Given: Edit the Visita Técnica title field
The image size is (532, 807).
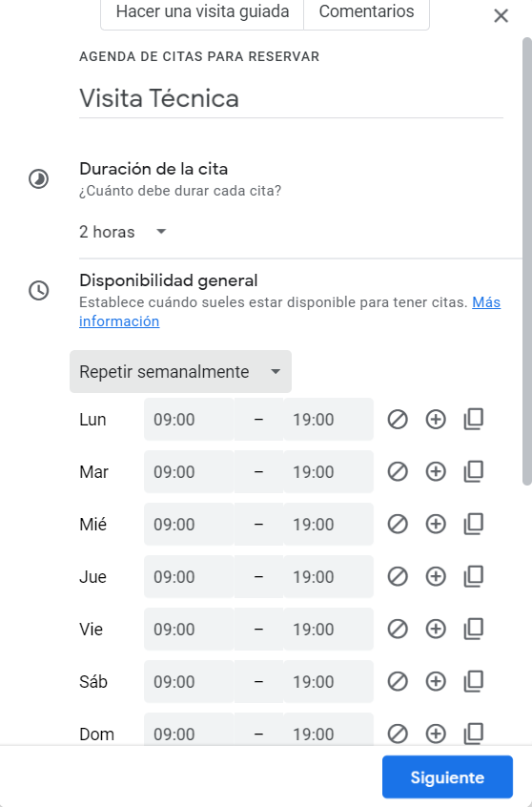Looking at the screenshot, I should (x=291, y=98).
